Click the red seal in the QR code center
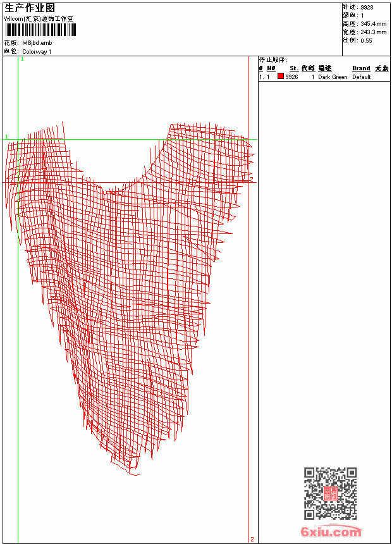Image resolution: width=392 pixels, height=544 pixels. click(x=331, y=493)
